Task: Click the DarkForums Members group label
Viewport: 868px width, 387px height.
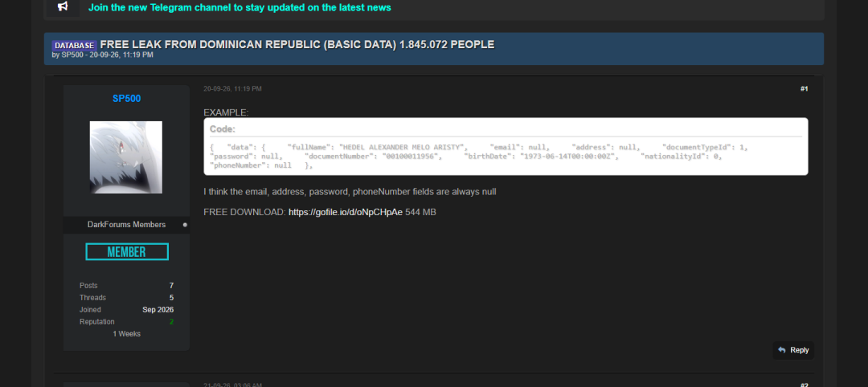Action: (x=126, y=225)
